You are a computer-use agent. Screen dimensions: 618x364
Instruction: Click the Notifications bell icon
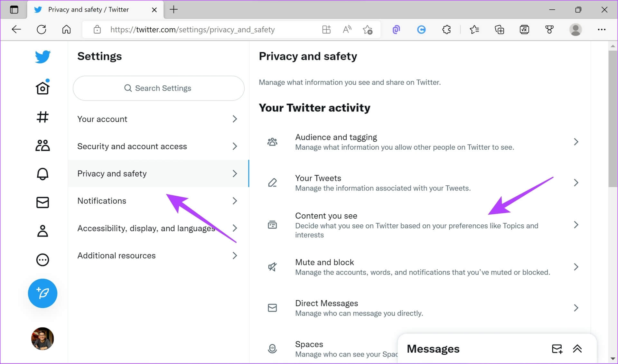(42, 173)
